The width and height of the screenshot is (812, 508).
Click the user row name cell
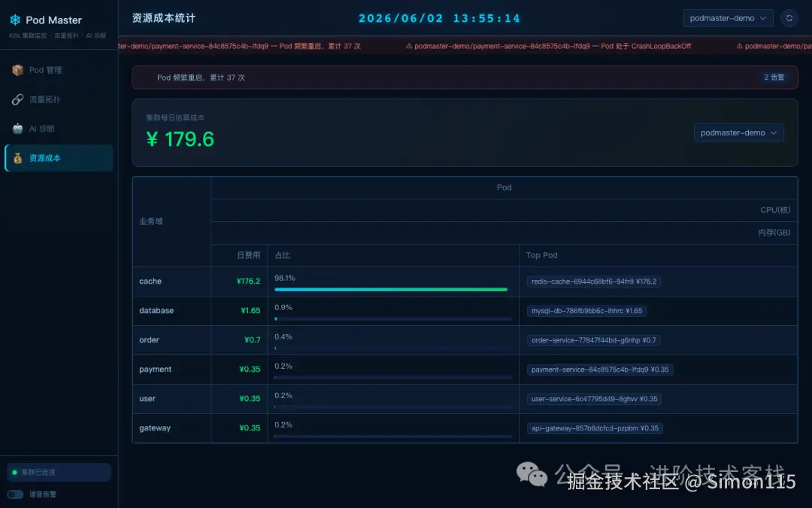pyautogui.click(x=172, y=399)
